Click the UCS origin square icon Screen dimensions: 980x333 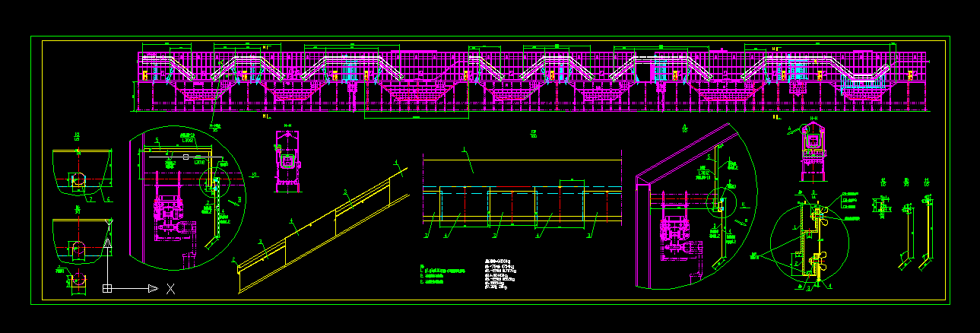point(107,288)
